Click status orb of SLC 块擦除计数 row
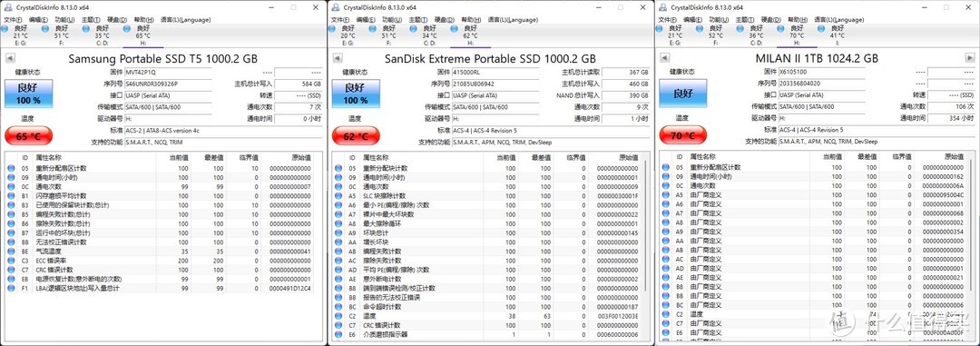The width and height of the screenshot is (980, 346). pyautogui.click(x=338, y=196)
